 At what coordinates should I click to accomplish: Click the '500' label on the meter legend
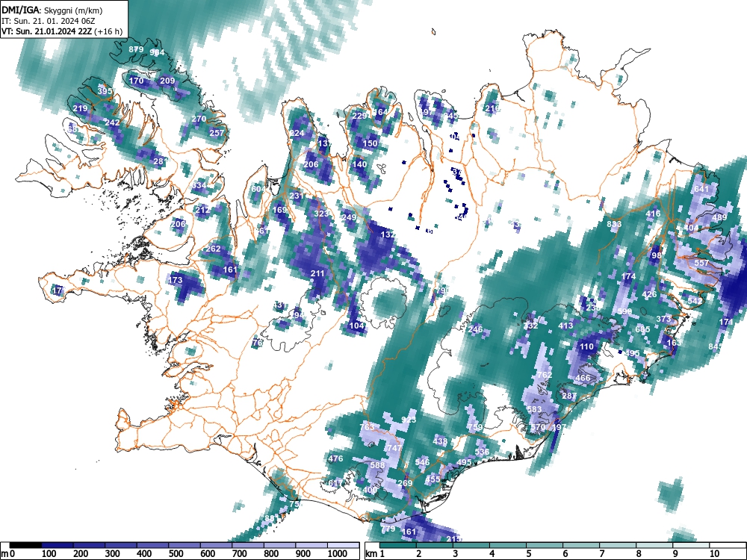coord(176,554)
